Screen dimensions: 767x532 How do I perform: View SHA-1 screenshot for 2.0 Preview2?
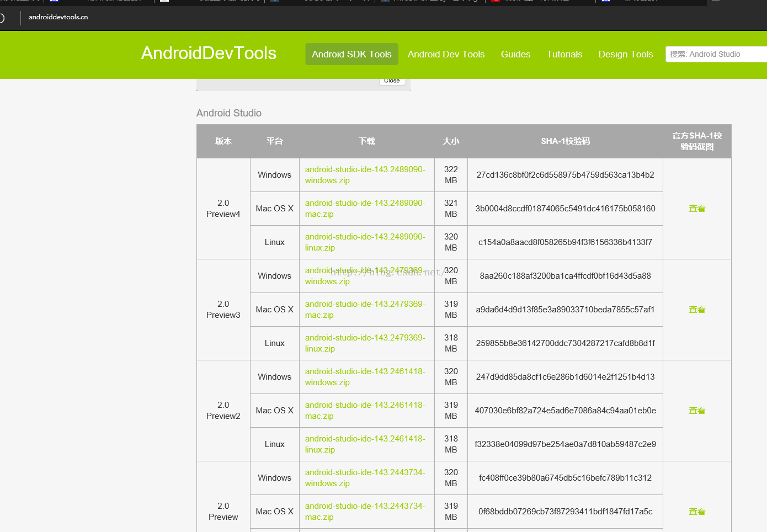coord(697,411)
